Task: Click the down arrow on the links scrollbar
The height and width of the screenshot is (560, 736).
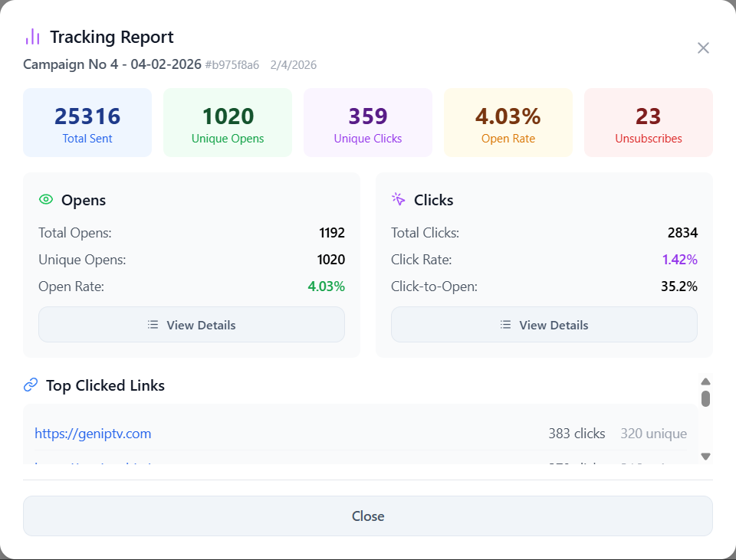Action: click(x=706, y=456)
